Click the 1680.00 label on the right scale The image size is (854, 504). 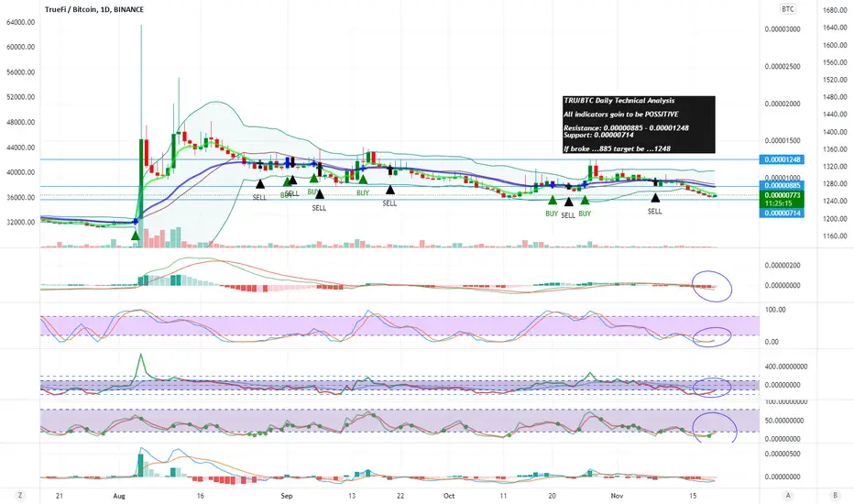pyautogui.click(x=835, y=10)
